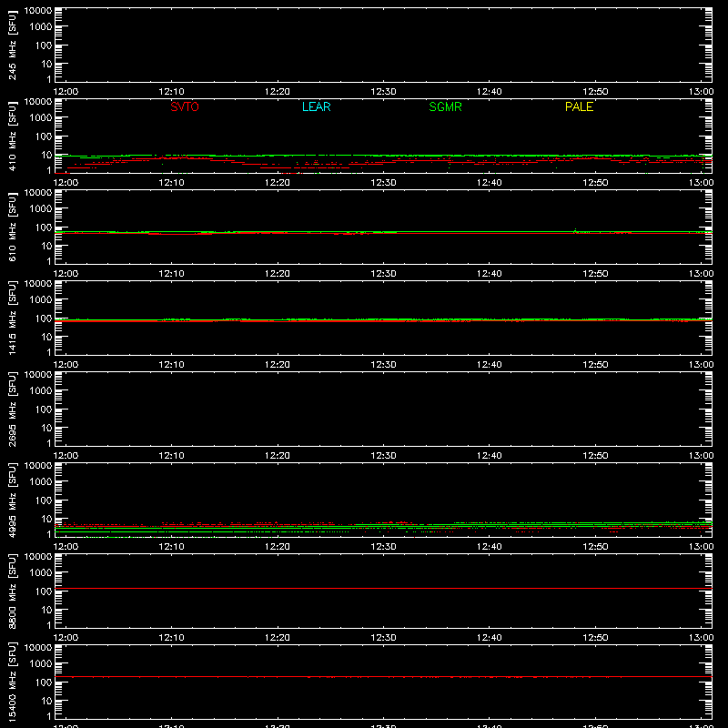Select the 15400 MHz [SFU] axis title

[x=13, y=682]
